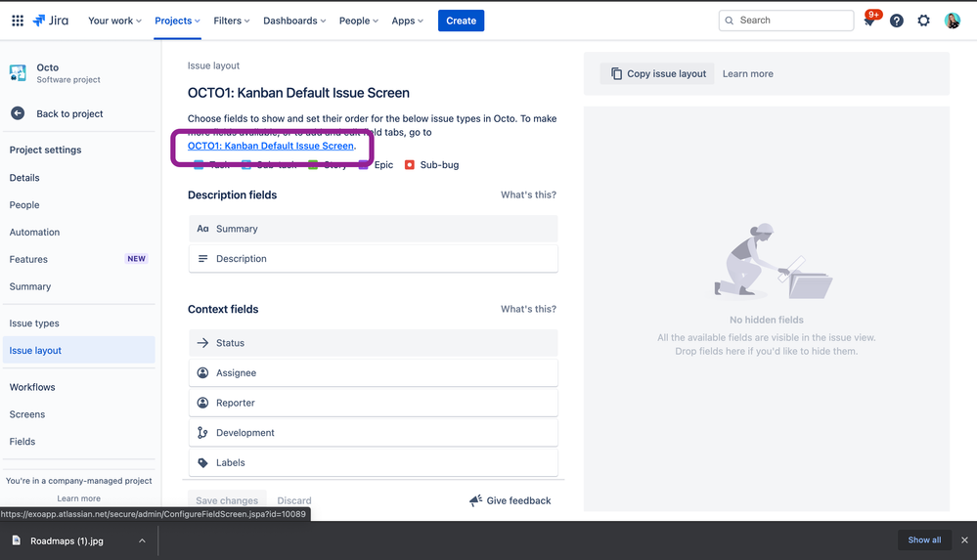The width and height of the screenshot is (977, 560).
Task: Select the Status field row
Action: click(374, 343)
